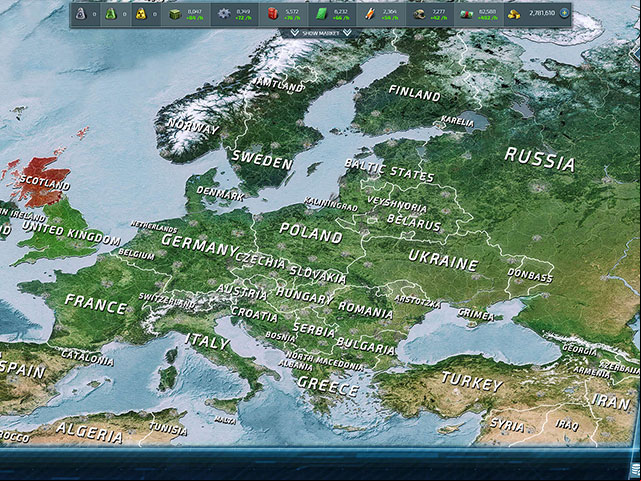Click the gold bars icon
The width and height of the screenshot is (641, 481).
tap(514, 14)
